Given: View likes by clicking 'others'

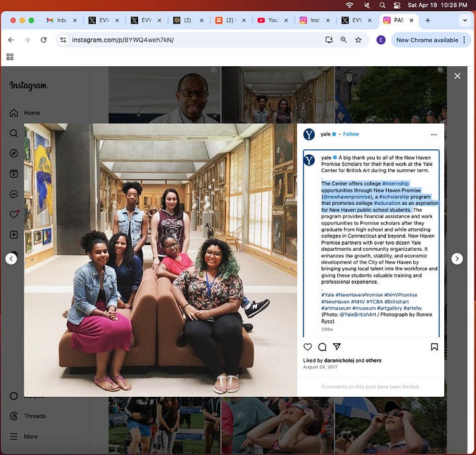Looking at the screenshot, I should point(374,360).
